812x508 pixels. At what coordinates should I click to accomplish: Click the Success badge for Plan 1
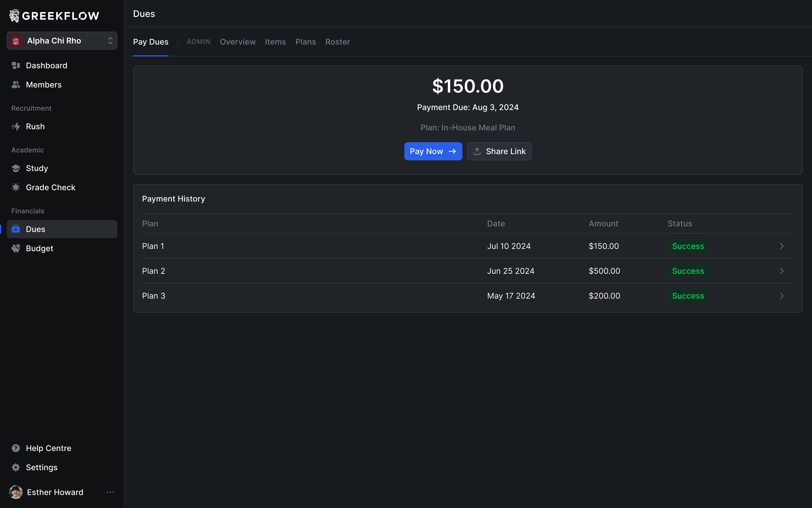(x=688, y=246)
